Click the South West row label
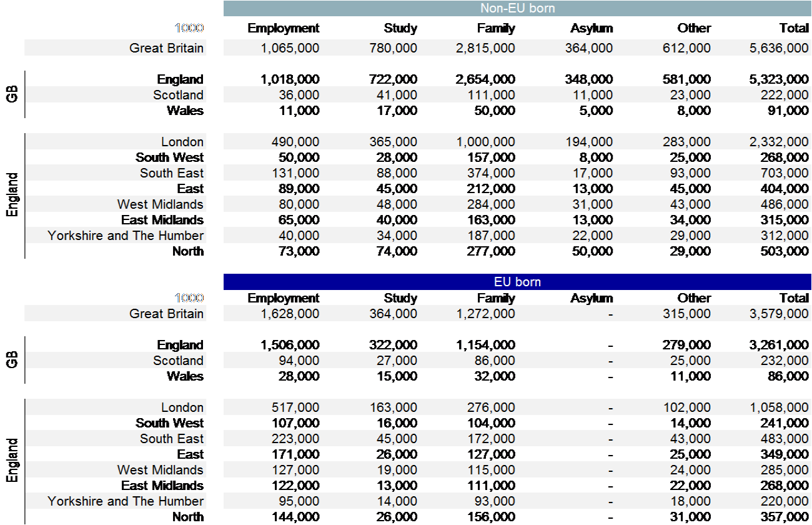Viewport: 812px width, 525px height. click(x=169, y=157)
